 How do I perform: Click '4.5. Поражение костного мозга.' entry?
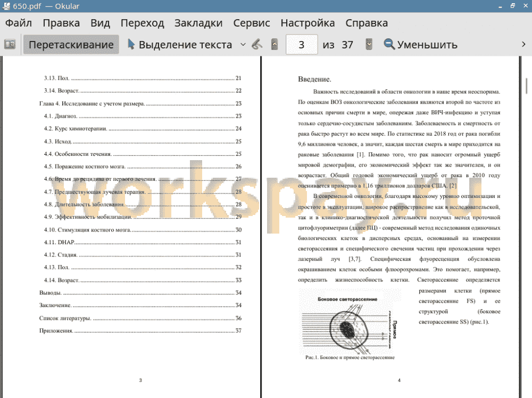pos(143,167)
